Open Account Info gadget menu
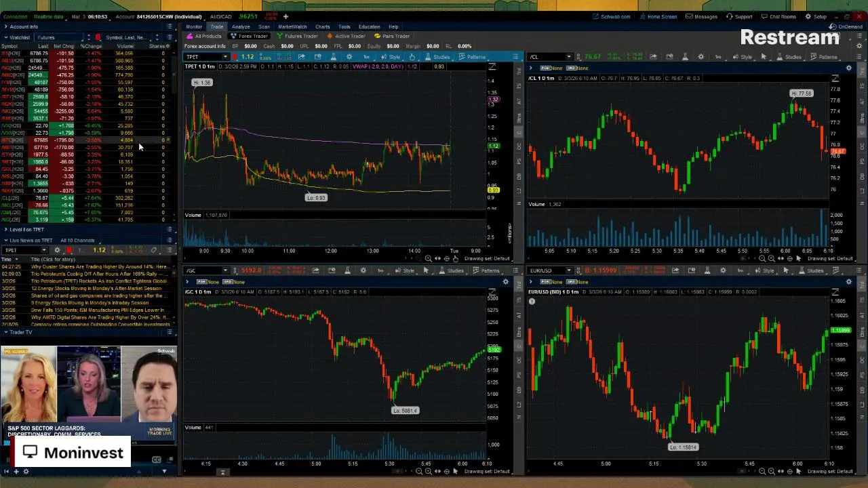Screen dimensions: 868x488 [x=169, y=26]
